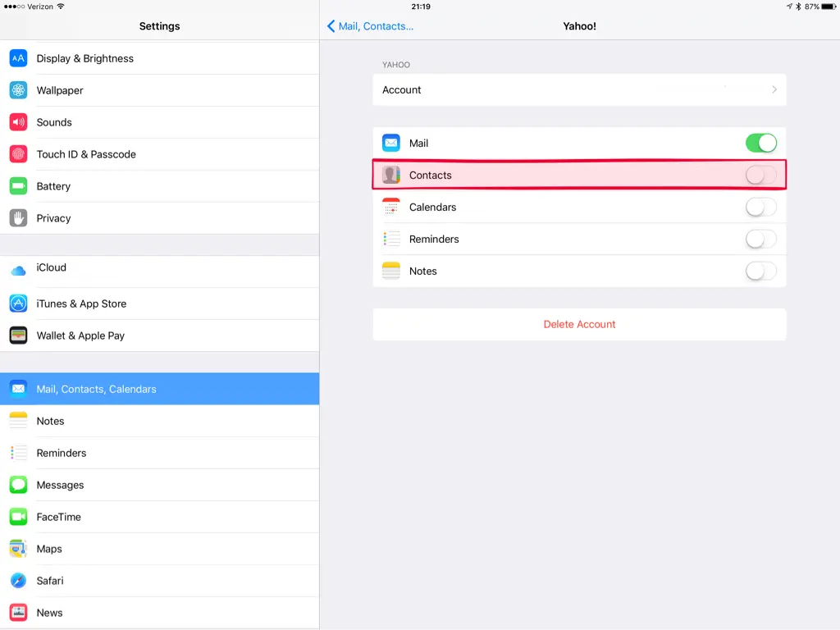Tap the Sounds speaker icon
The image size is (840, 630).
point(18,122)
